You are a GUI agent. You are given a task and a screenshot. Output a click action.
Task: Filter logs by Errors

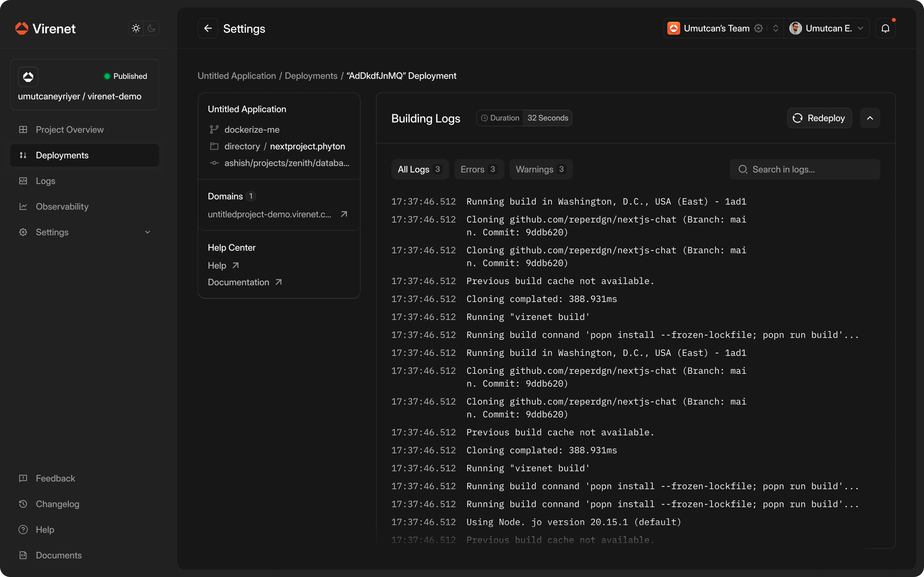click(x=478, y=169)
